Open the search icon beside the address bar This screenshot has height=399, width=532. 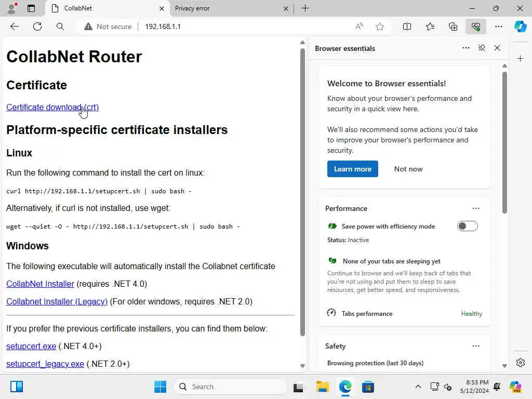60,26
